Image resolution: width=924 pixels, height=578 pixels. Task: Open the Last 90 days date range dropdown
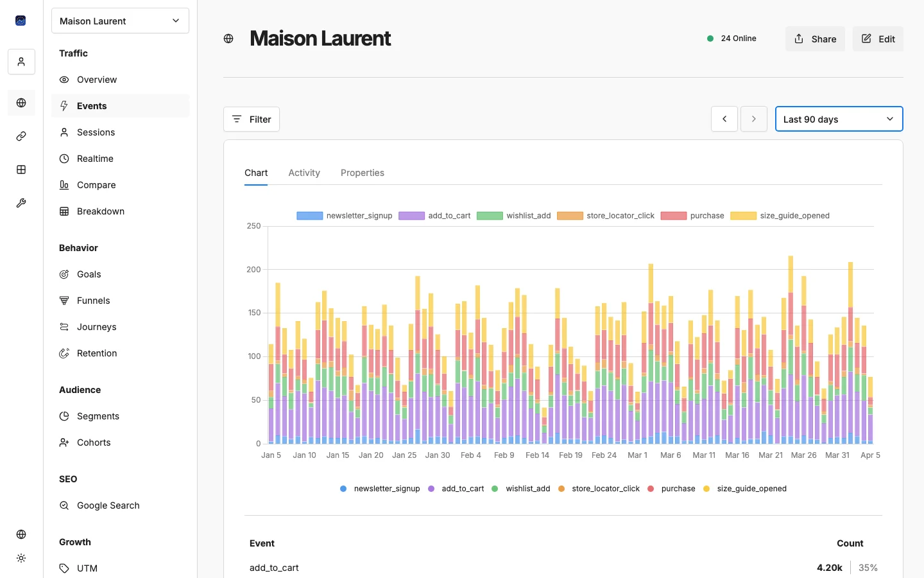click(x=839, y=119)
